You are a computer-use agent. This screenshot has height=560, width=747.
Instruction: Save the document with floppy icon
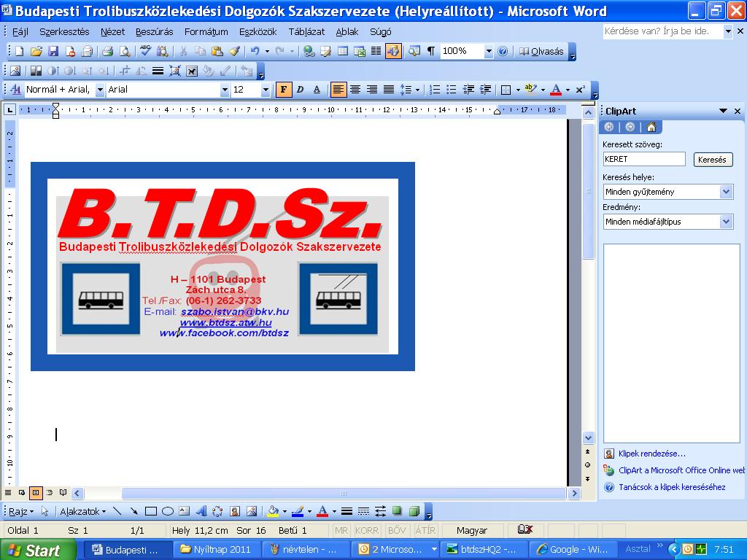53,51
